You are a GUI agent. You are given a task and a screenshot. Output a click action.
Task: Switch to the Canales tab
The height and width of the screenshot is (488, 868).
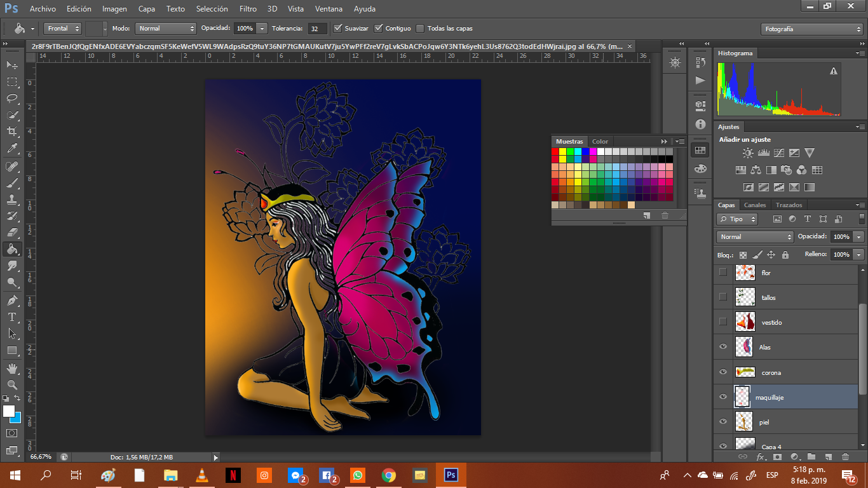coord(755,205)
